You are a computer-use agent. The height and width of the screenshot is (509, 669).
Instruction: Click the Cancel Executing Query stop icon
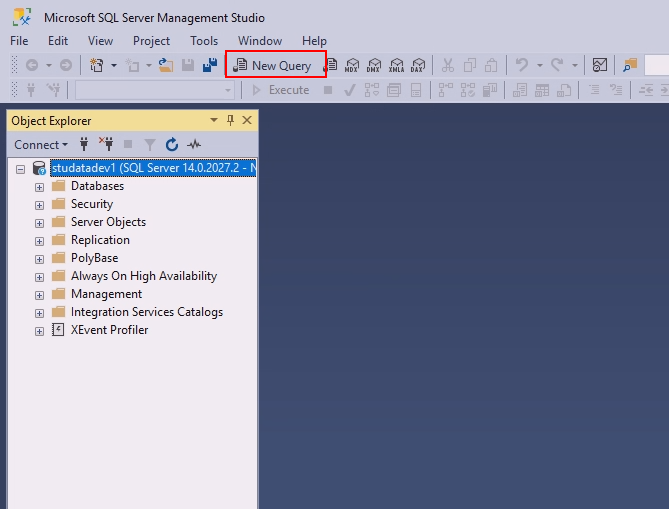click(328, 90)
